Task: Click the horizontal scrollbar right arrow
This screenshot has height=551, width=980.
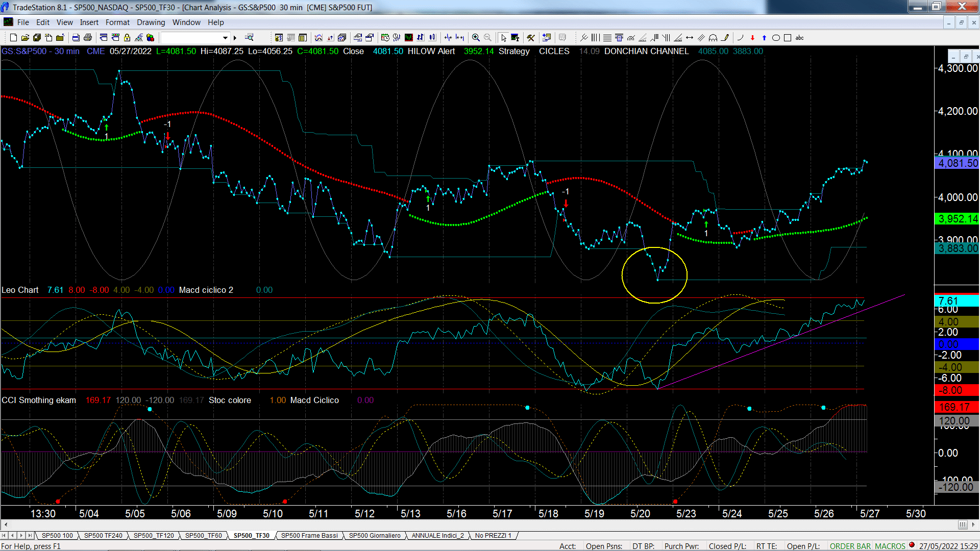Action: click(x=973, y=524)
